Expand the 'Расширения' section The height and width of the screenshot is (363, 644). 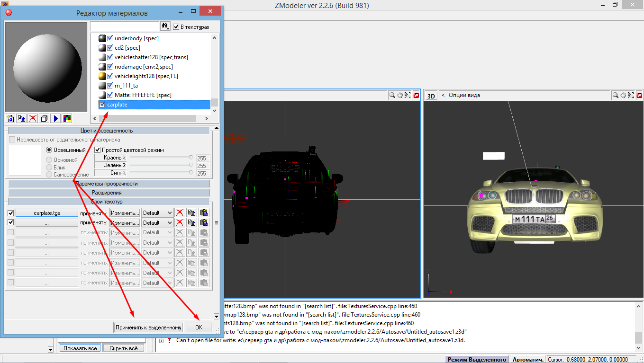click(109, 193)
